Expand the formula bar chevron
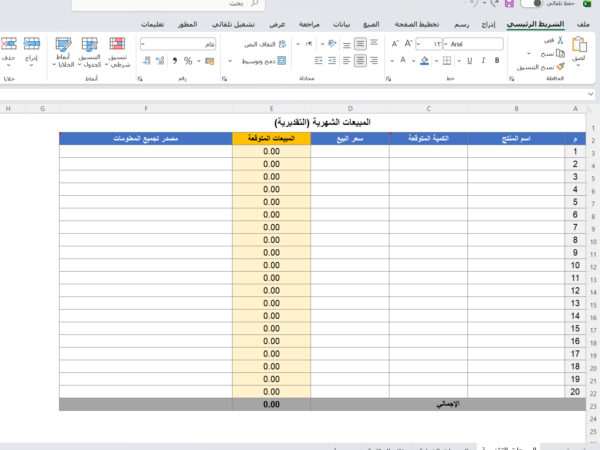This screenshot has width=600, height=450. [x=591, y=94]
